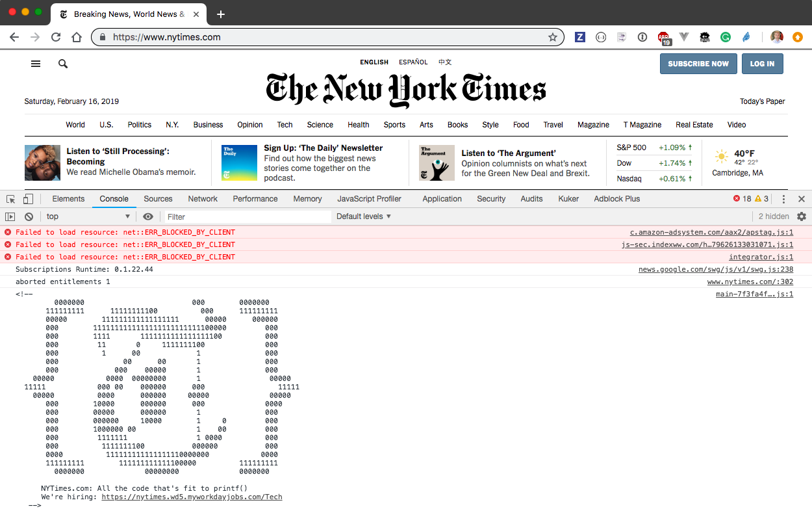Screen dimensions: 812x509
Task: Create a live expression with the eye icon
Action: [148, 216]
